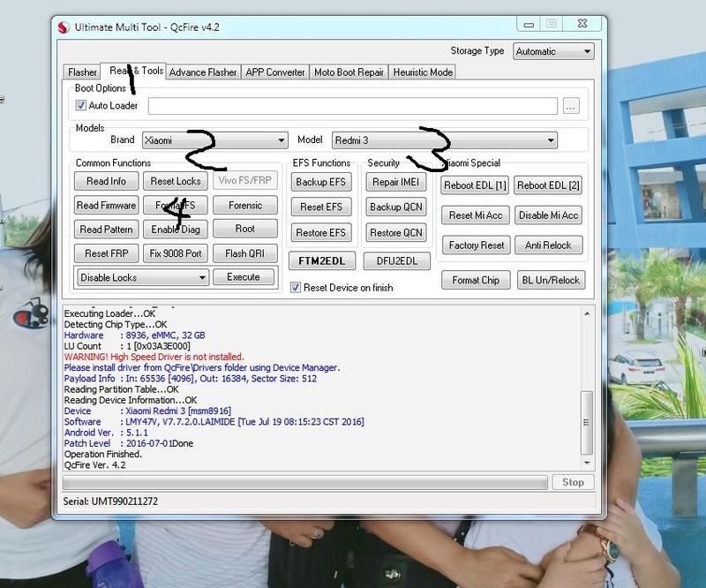Viewport: 706px width, 588px height.
Task: Click the loader browse (...) button
Action: [x=571, y=106]
